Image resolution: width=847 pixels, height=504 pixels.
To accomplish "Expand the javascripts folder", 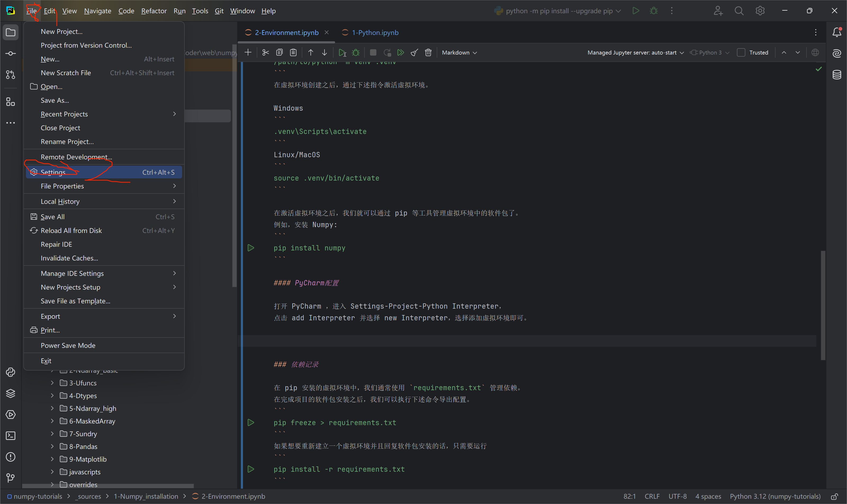I will pyautogui.click(x=52, y=472).
